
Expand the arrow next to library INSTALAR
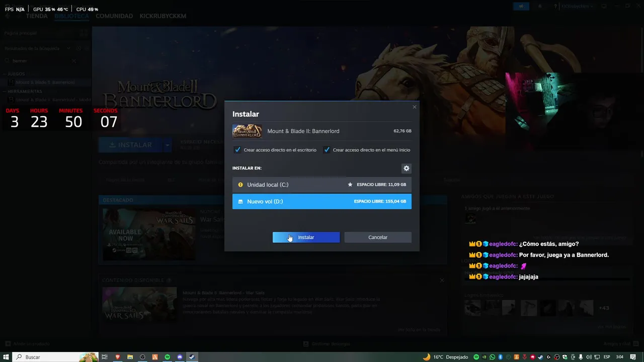tap(167, 145)
